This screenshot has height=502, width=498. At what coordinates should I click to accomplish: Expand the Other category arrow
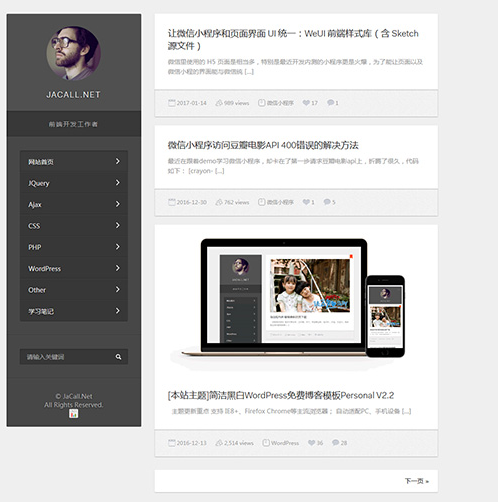tap(118, 289)
